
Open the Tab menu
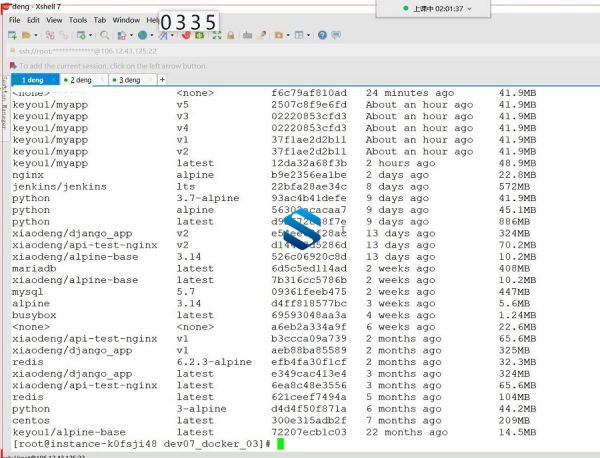click(100, 20)
